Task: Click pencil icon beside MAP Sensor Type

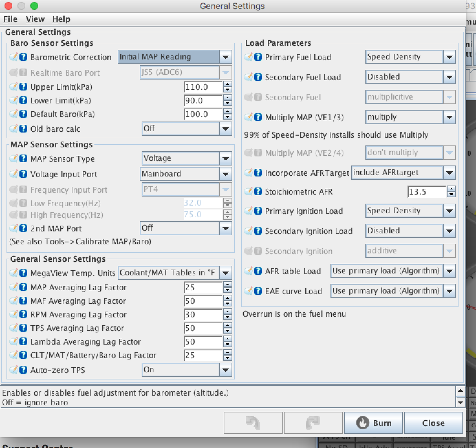Action: [x=14, y=158]
